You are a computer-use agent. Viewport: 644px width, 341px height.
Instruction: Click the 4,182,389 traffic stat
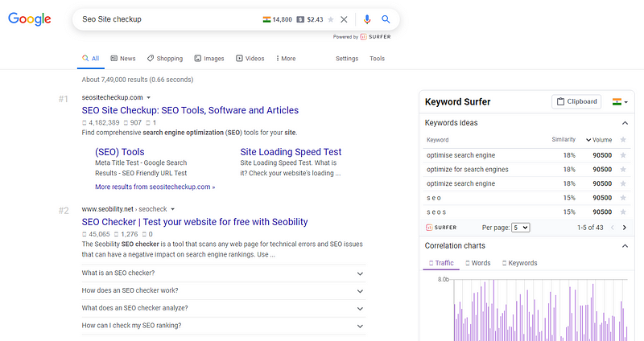(x=101, y=123)
